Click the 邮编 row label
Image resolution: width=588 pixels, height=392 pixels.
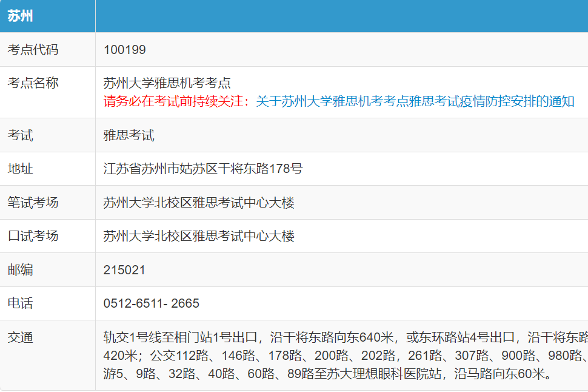coord(20,269)
